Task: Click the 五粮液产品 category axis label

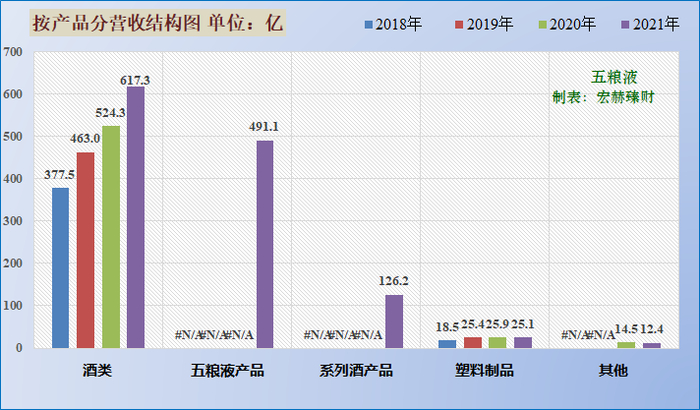Action: 227,370
